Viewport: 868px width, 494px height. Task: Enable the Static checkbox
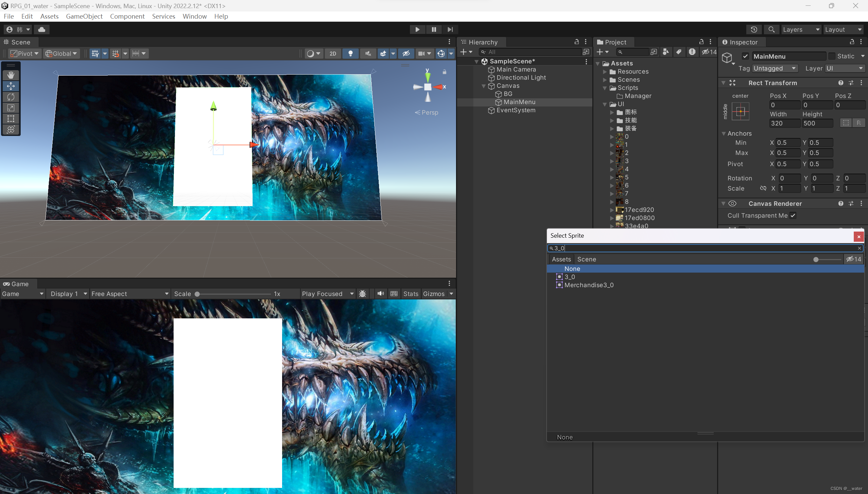pos(832,56)
